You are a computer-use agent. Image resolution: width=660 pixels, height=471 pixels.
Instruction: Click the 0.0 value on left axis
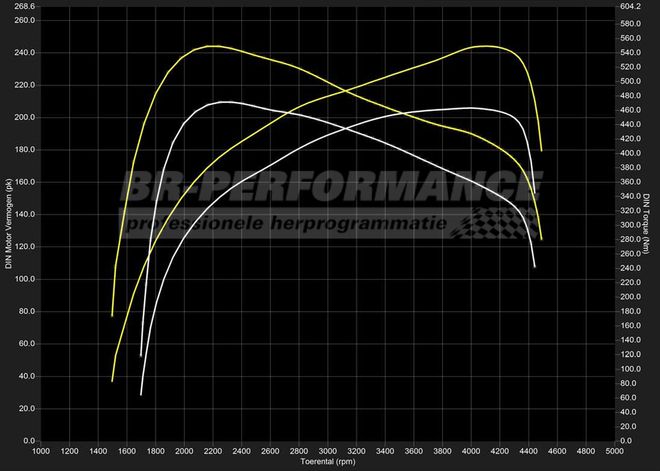click(x=28, y=440)
